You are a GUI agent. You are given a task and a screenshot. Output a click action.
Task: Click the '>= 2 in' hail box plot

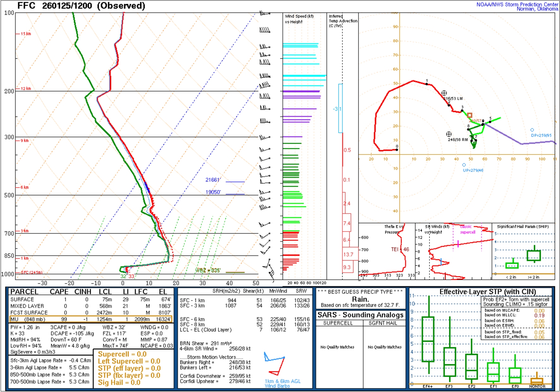click(534, 255)
